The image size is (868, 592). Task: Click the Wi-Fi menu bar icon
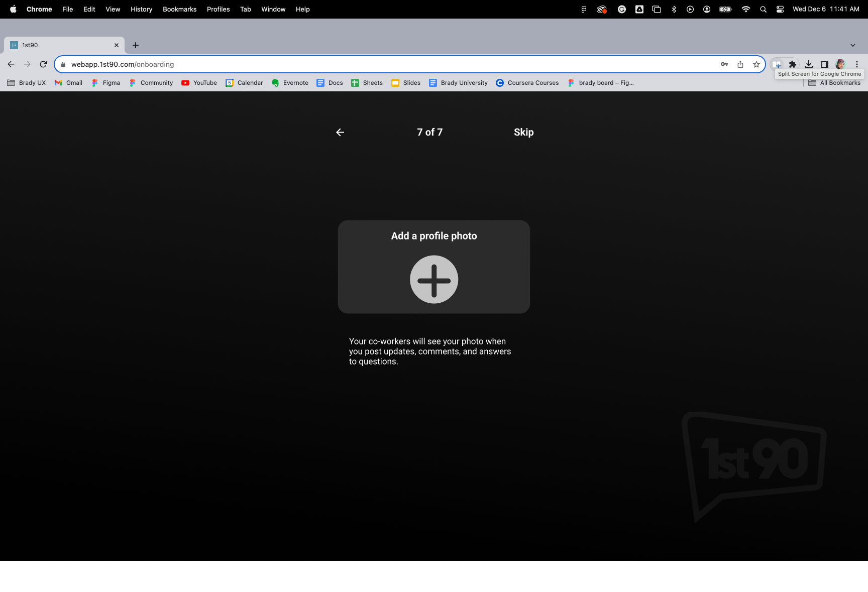tap(746, 9)
